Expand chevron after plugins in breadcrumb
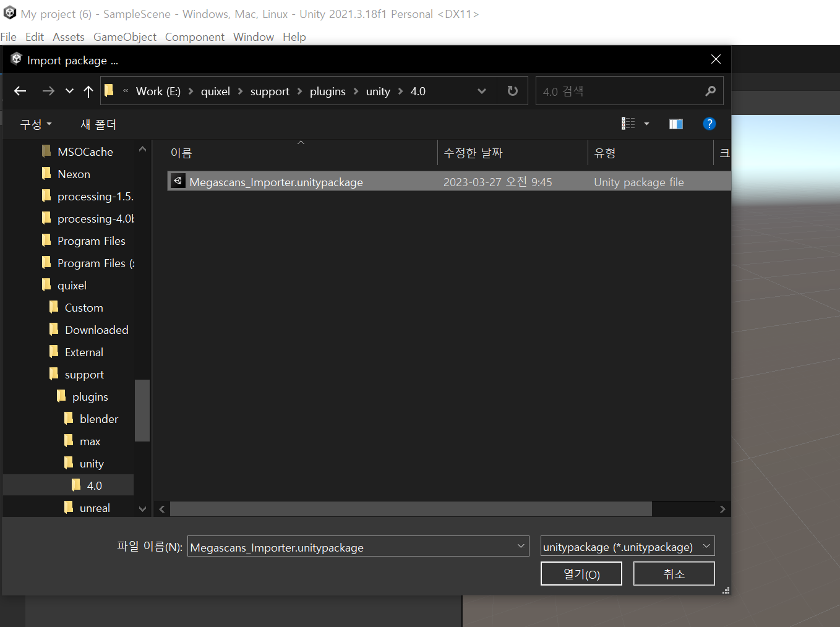The image size is (840, 627). 356,91
